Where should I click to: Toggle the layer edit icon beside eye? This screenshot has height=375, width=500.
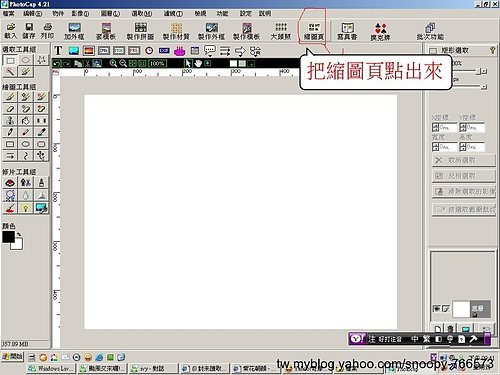click(446, 309)
